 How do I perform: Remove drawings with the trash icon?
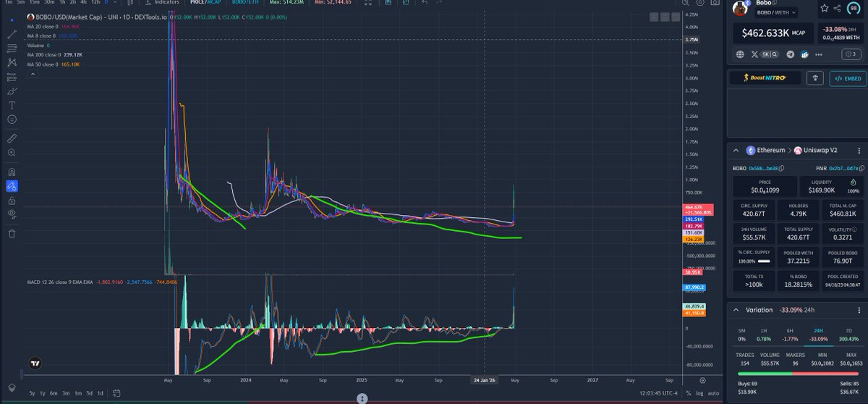[12, 233]
